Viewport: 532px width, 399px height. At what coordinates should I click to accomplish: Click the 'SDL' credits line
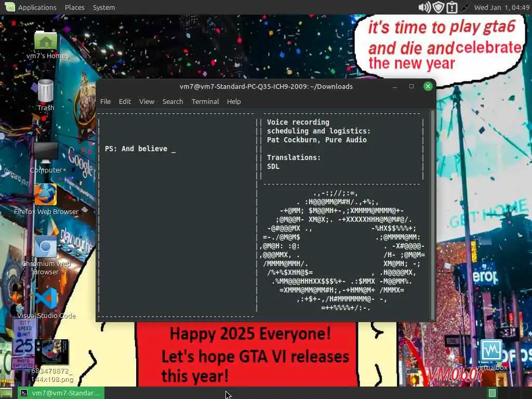(273, 166)
